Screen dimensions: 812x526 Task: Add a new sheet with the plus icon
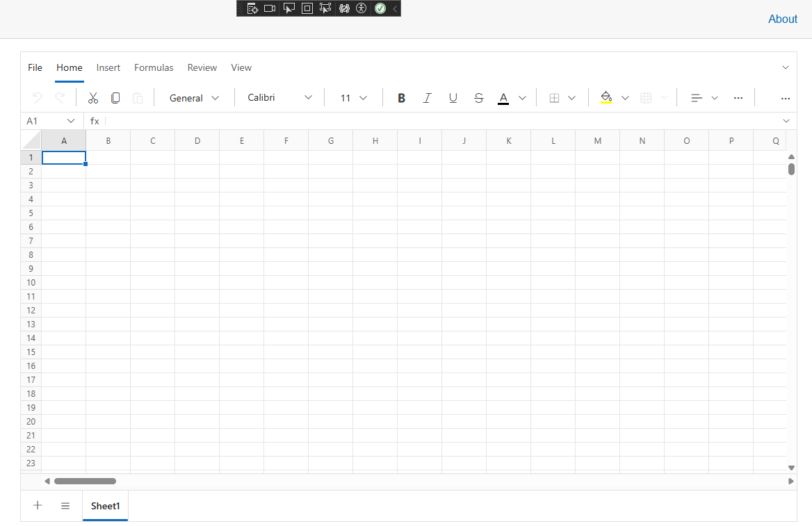tap(38, 505)
